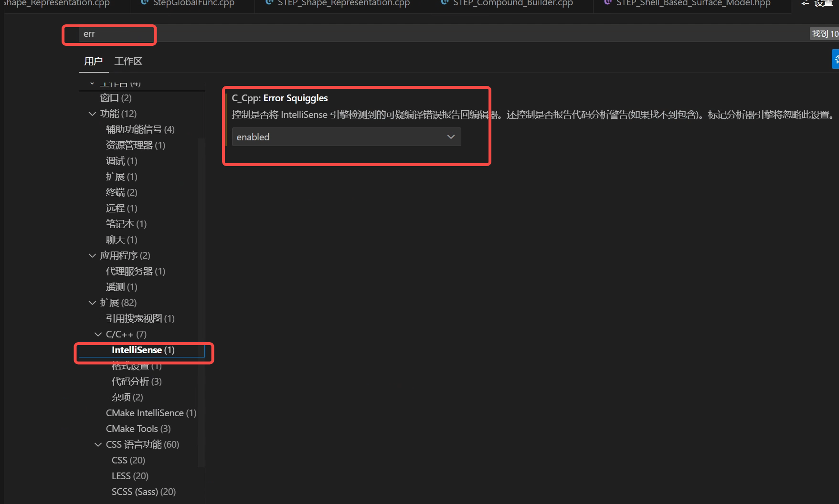Image resolution: width=839 pixels, height=504 pixels.
Task: Select CSS (20) category
Action: [128, 460]
